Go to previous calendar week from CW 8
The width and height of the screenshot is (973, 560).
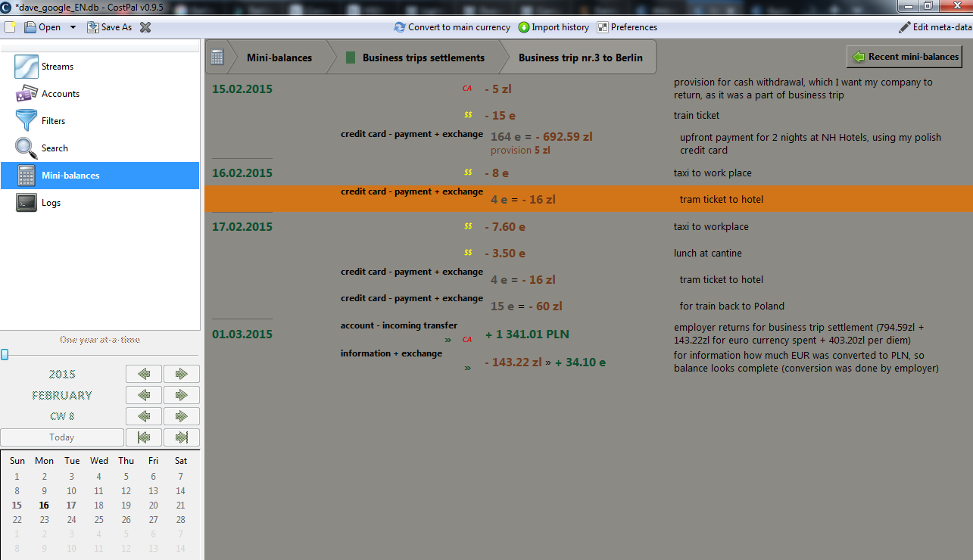[x=144, y=416]
